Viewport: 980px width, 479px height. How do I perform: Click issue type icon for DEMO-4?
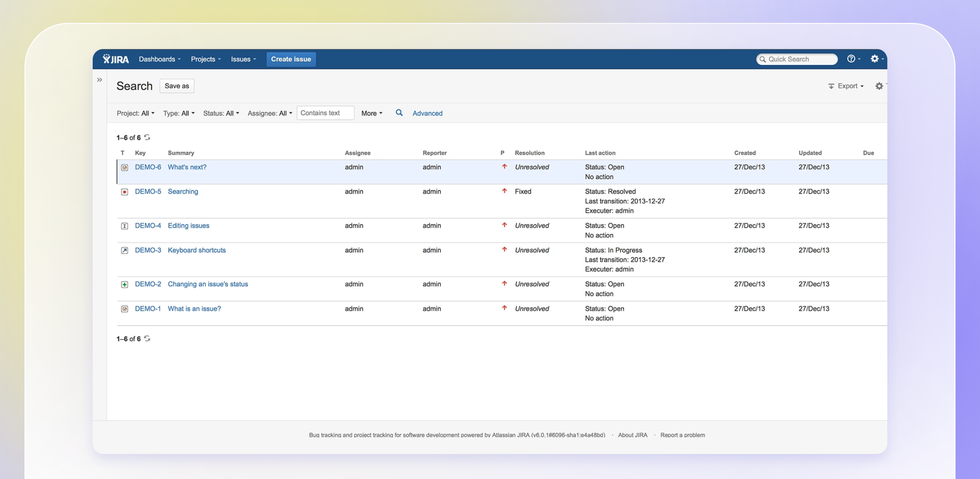125,226
